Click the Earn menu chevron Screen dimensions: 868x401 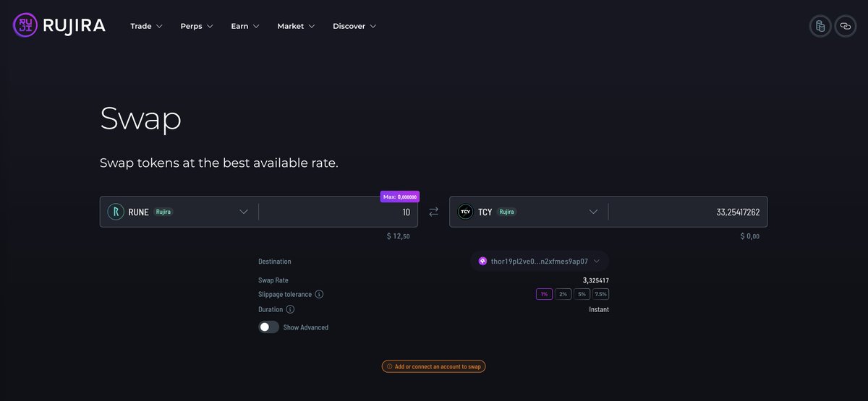(x=255, y=26)
